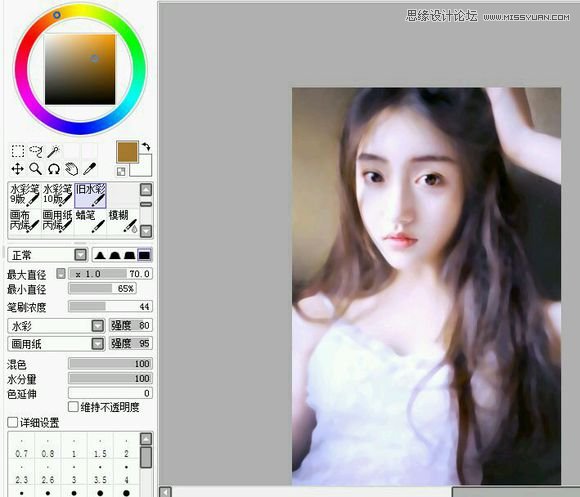The image size is (580, 497).
Task: Select the magic wand tool
Action: [54, 151]
